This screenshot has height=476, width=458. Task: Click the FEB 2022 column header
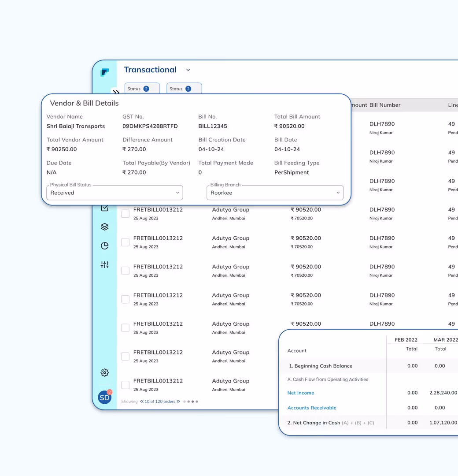(406, 340)
